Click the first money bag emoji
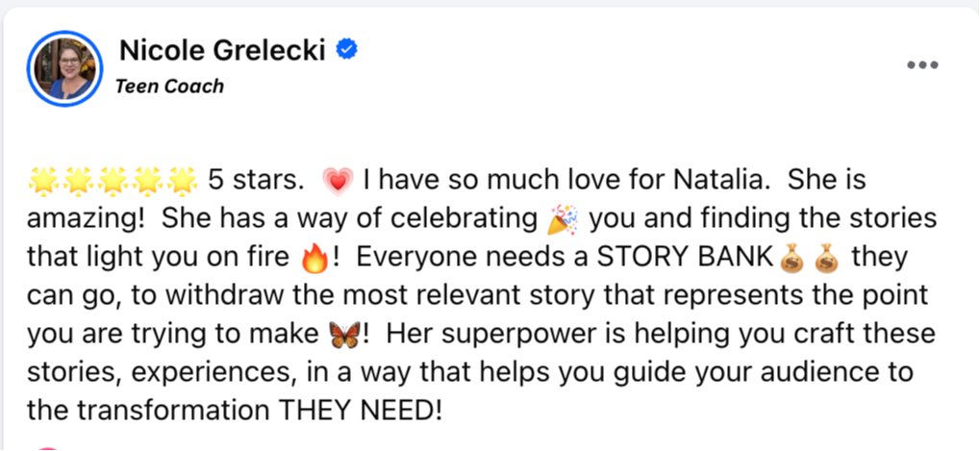This screenshot has width=980, height=451. [x=792, y=259]
